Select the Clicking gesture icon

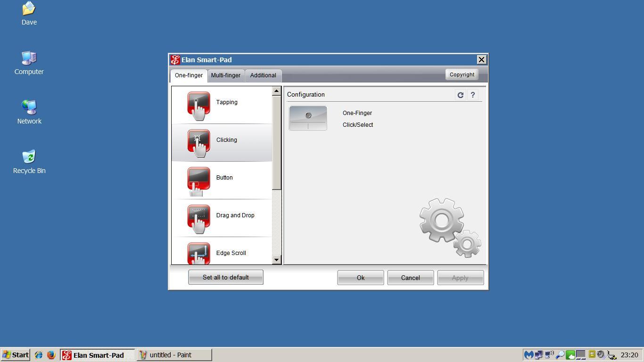point(198,143)
